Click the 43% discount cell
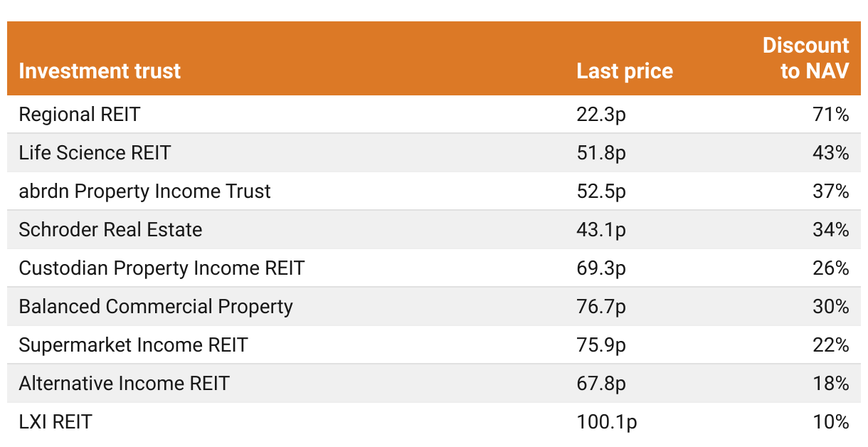Screen dimensions: 868x447 831,153
